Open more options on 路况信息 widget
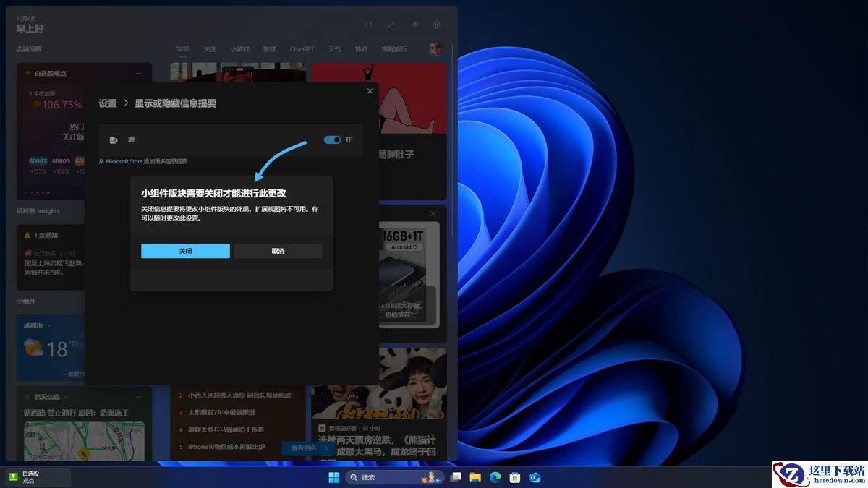The height and width of the screenshot is (488, 868). pos(138,397)
